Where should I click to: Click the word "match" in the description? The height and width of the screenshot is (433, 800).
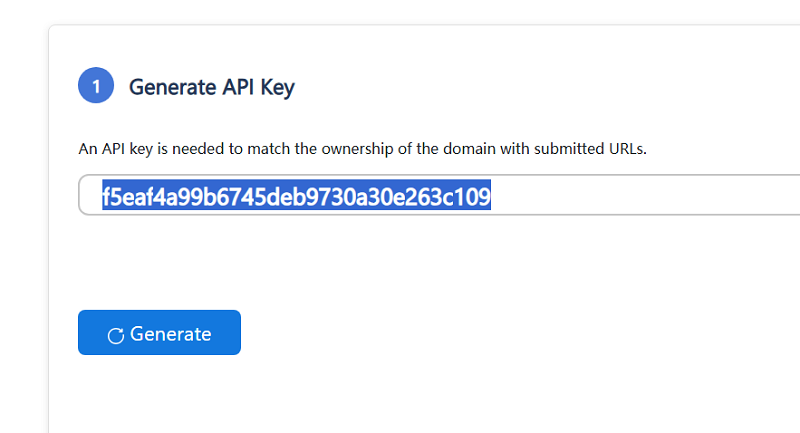[269, 149]
